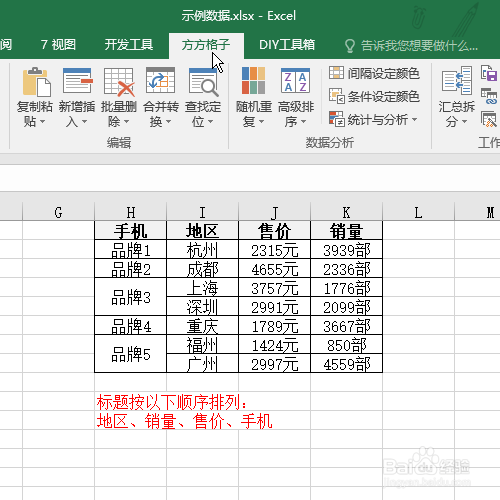Expand 复制粘贴 dropdown arrow
This screenshot has height=500, width=500.
tap(42, 122)
